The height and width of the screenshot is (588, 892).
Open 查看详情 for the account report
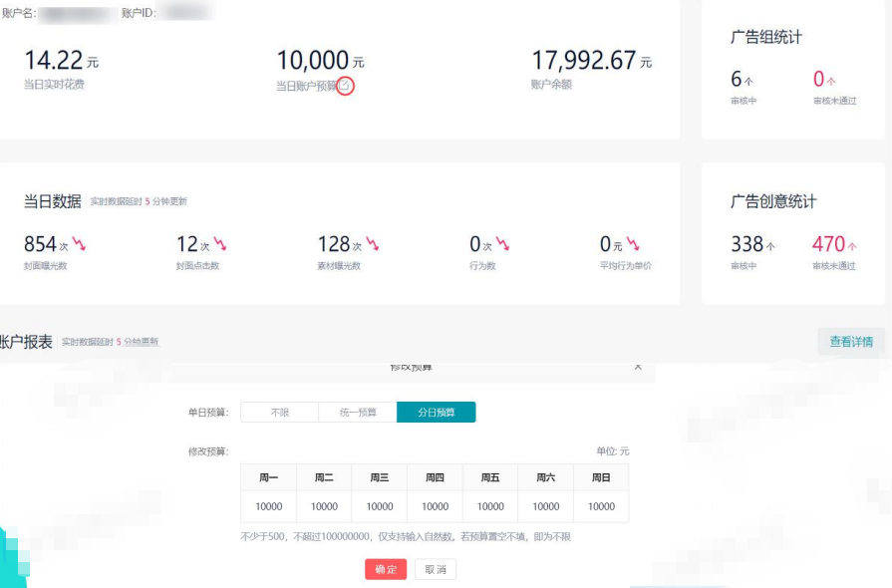[x=851, y=341]
